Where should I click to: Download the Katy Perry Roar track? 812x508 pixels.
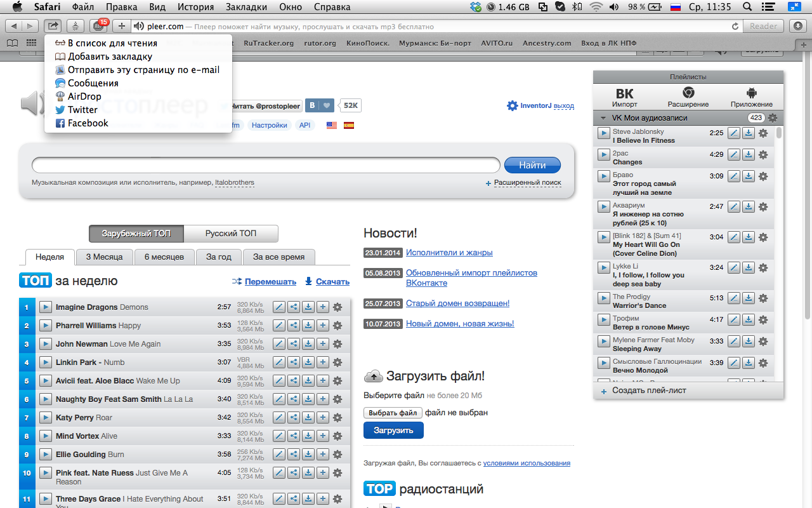click(x=308, y=418)
